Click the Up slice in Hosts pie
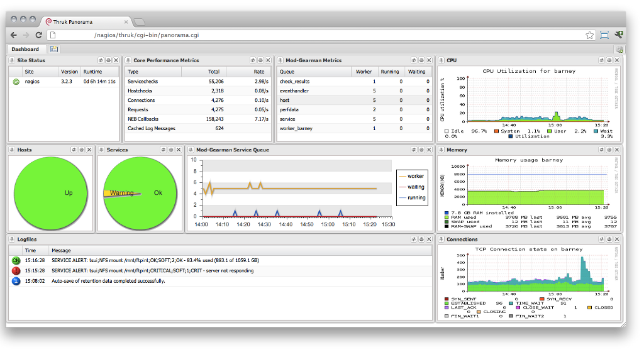644x352 pixels. point(51,193)
